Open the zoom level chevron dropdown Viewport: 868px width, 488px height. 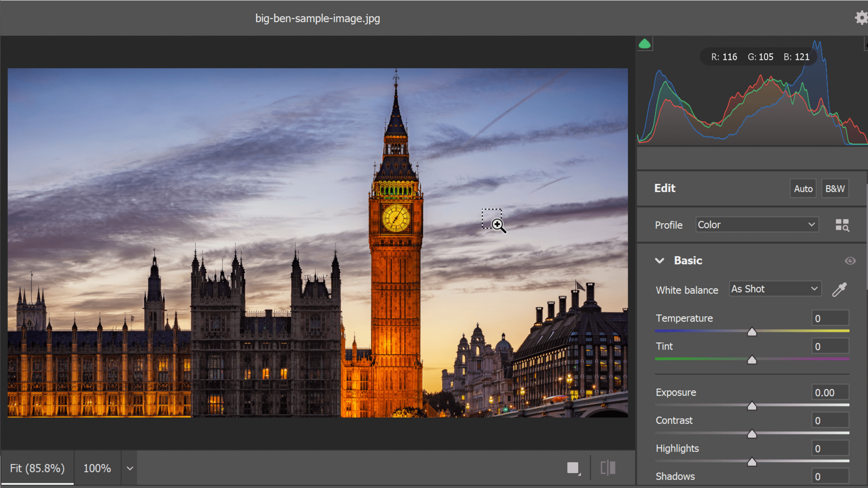[x=129, y=468]
